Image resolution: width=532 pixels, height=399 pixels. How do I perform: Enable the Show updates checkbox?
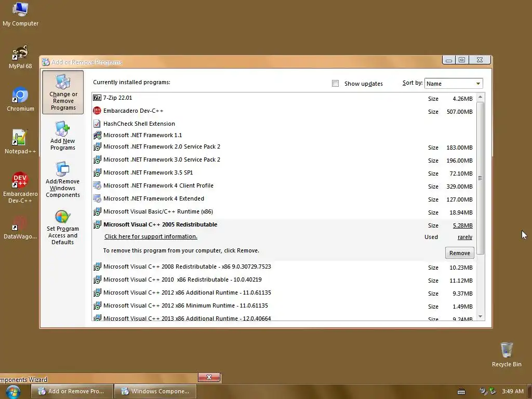point(335,84)
